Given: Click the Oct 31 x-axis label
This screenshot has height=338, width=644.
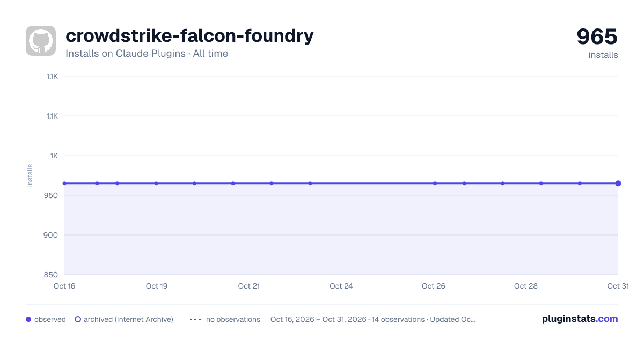Looking at the screenshot, I should tap(618, 286).
